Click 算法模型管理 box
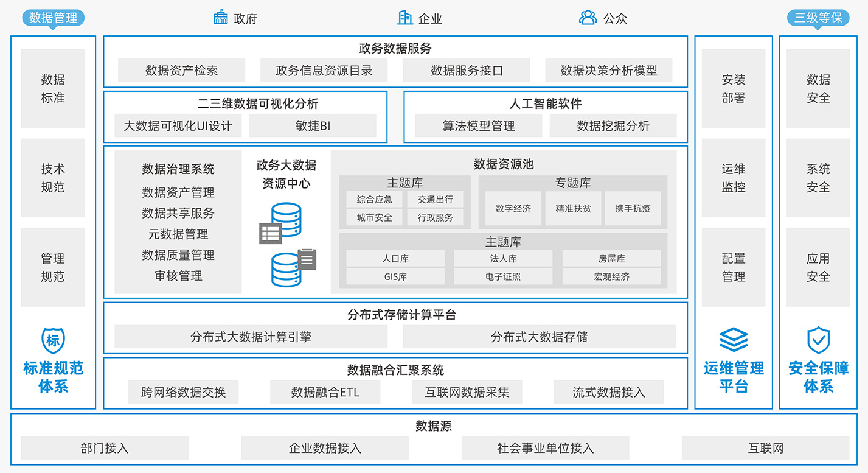 tap(478, 125)
